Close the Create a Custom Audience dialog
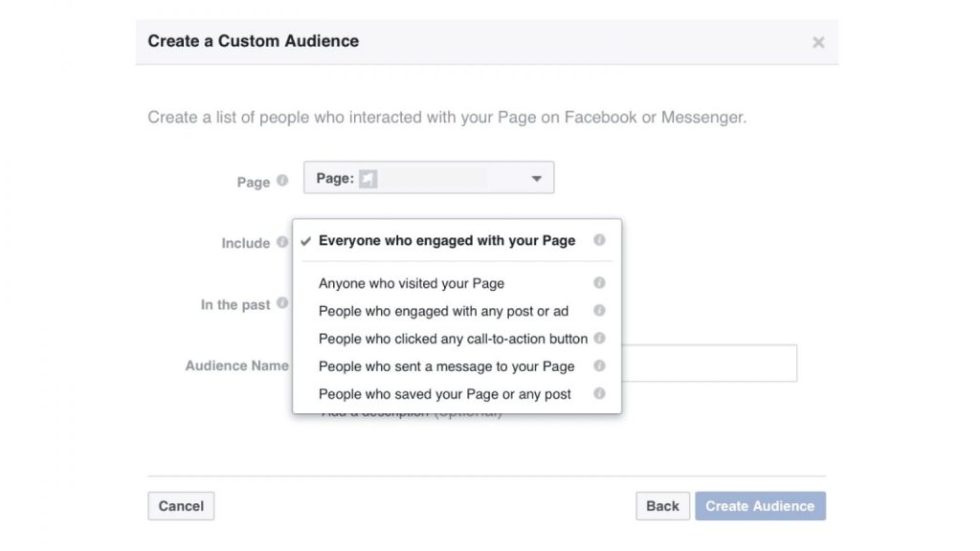The width and height of the screenshot is (980, 551). (x=818, y=42)
